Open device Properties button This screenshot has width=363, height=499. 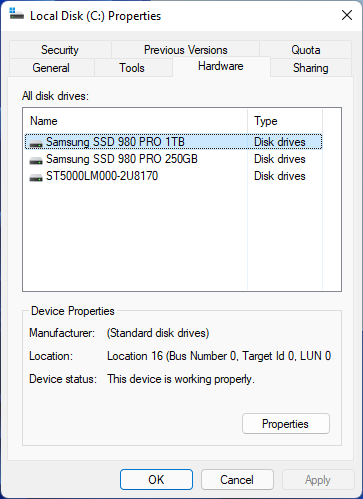pos(286,424)
